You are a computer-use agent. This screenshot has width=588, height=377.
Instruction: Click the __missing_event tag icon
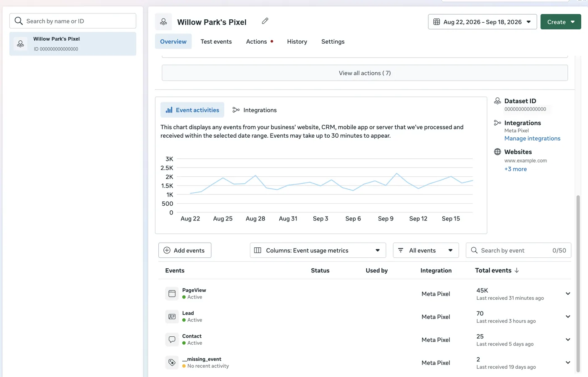(172, 363)
